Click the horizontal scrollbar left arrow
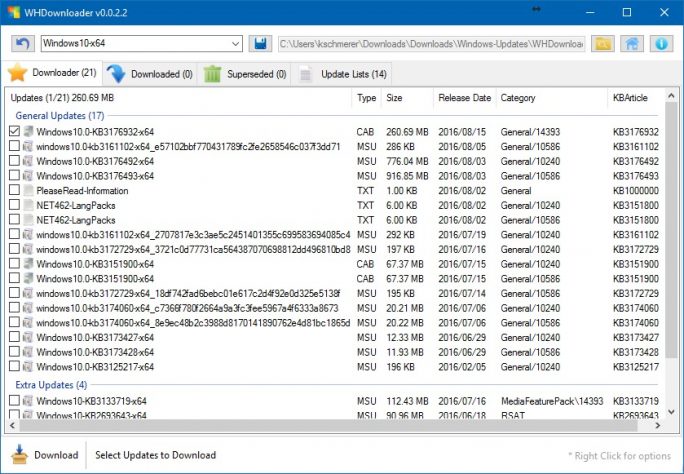 (12, 425)
